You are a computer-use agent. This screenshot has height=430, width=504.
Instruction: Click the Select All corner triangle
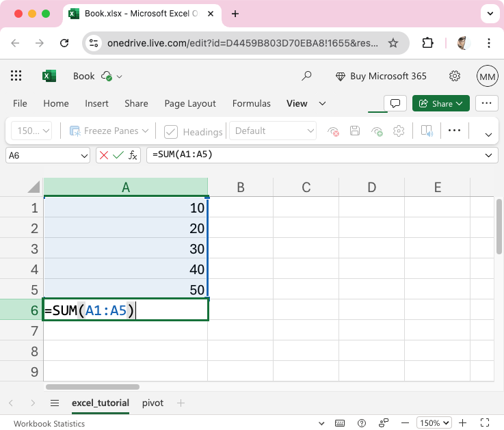coord(34,187)
